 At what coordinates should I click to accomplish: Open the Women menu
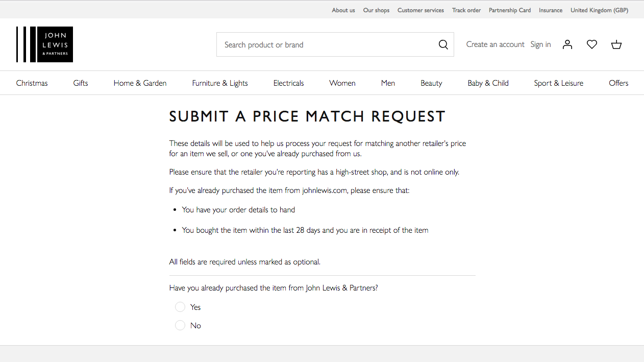(x=342, y=83)
